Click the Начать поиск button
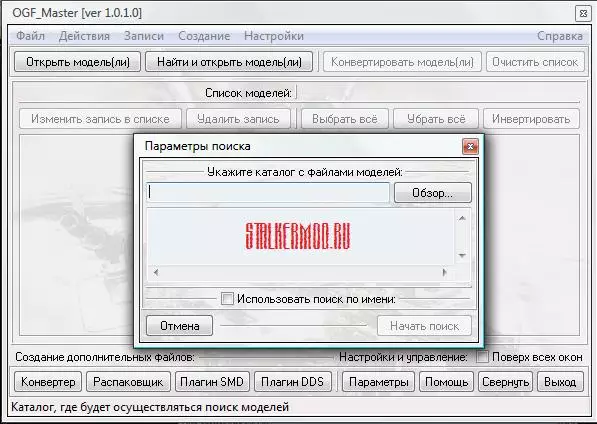597x424 pixels. point(424,326)
